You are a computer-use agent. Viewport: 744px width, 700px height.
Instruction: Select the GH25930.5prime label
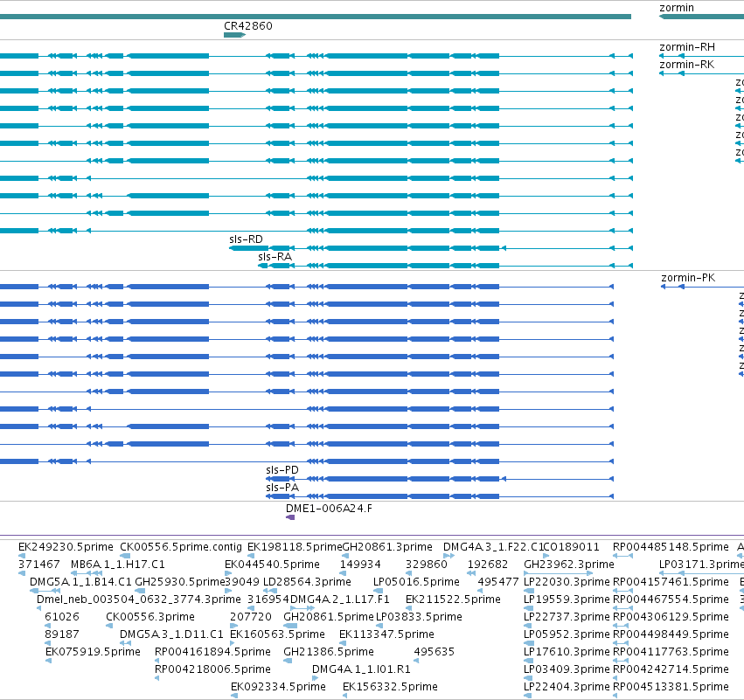click(180, 581)
